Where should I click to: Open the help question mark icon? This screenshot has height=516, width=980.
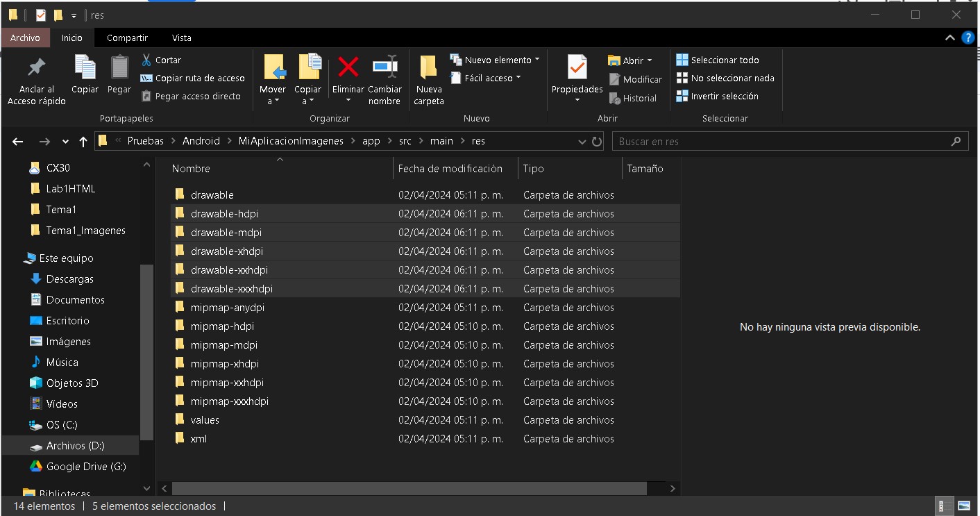[968, 38]
